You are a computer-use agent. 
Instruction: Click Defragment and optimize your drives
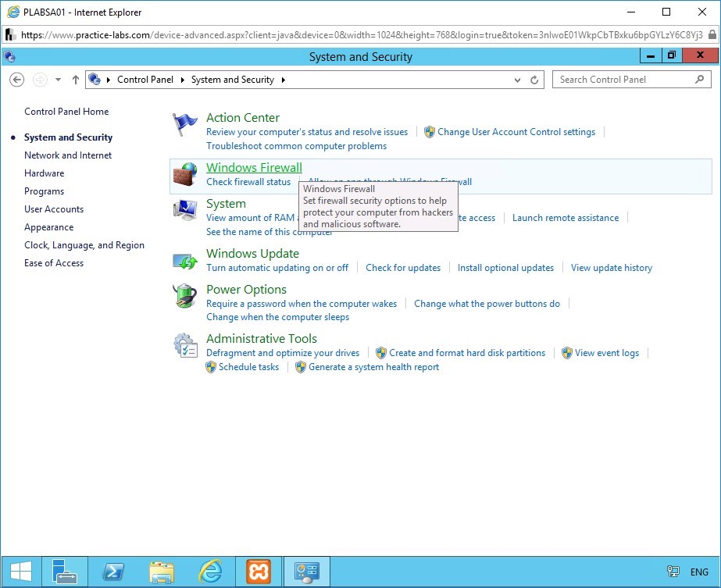point(283,353)
